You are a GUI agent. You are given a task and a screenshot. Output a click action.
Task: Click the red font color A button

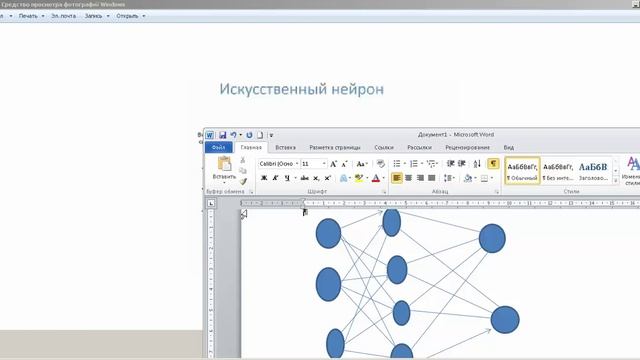tap(376, 178)
